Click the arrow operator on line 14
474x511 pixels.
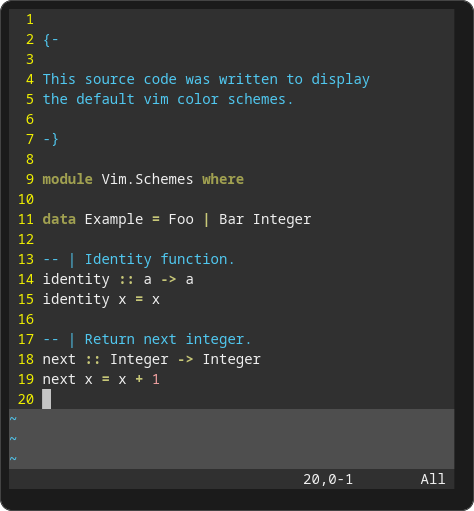tap(168, 279)
